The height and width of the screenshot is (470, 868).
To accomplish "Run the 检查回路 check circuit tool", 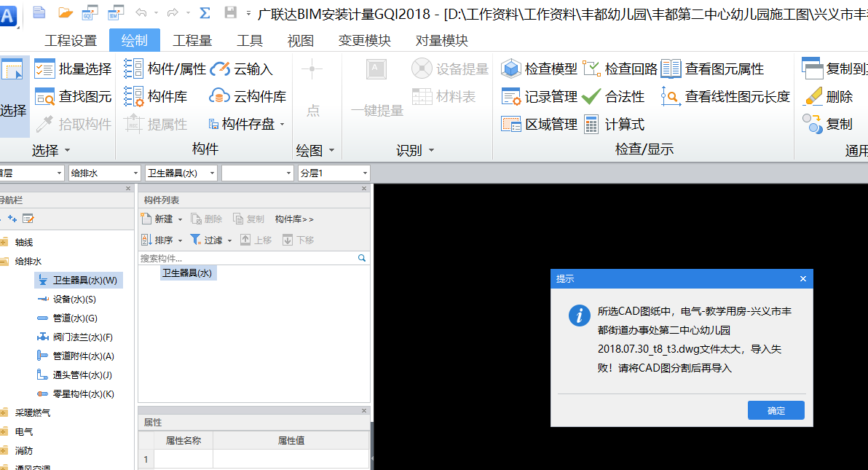I will coord(620,68).
